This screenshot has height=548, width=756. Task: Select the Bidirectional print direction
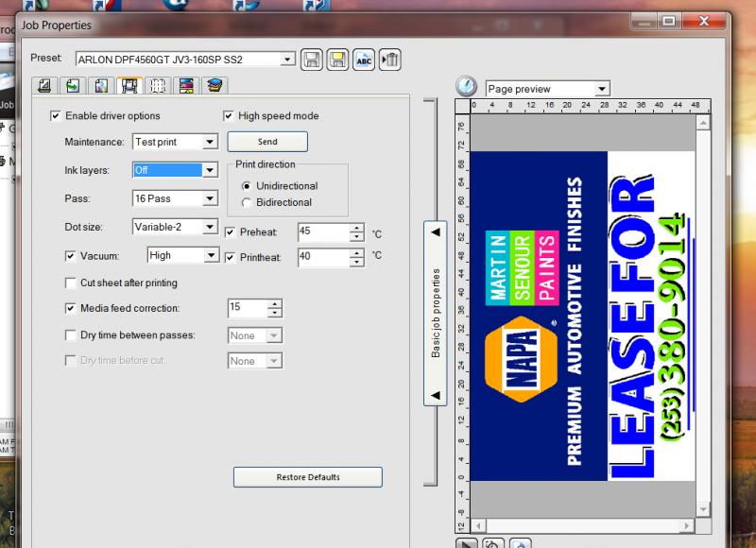(247, 203)
